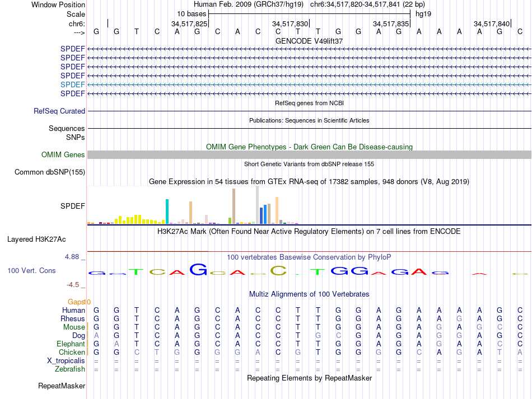
Task: Click the GTEx Gene Expression in 54 tissues title
Action: pyautogui.click(x=309, y=182)
